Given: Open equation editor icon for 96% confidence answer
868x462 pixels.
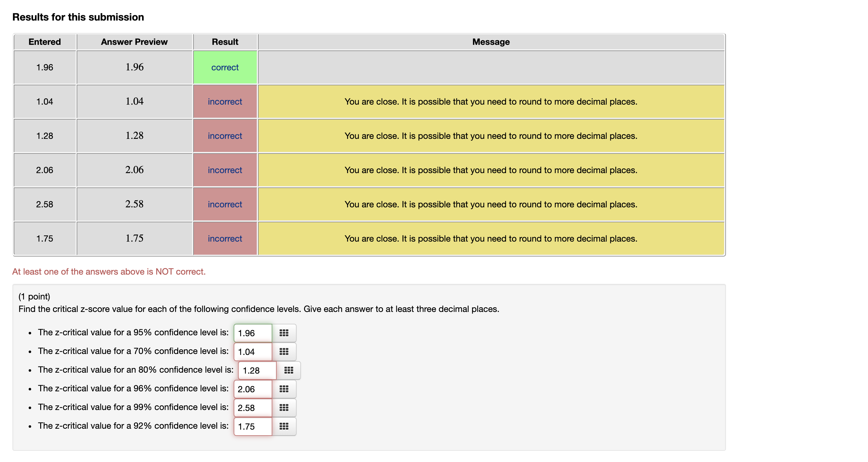Looking at the screenshot, I should 284,389.
